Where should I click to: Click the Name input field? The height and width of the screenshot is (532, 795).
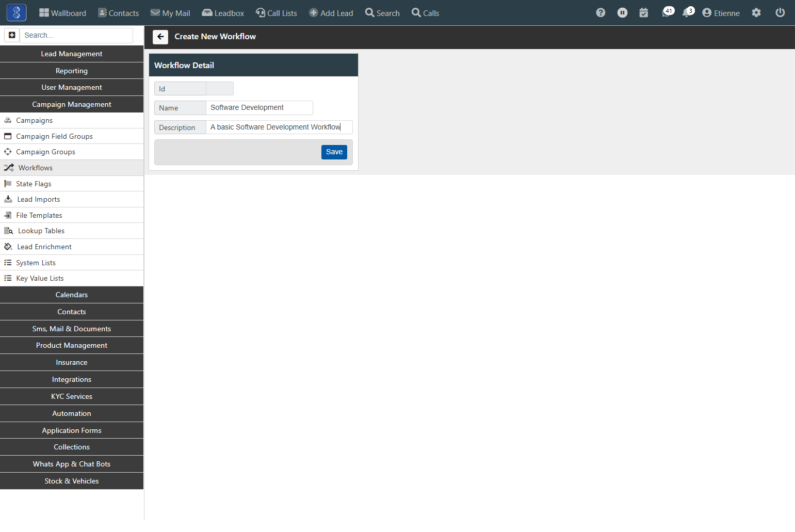pyautogui.click(x=259, y=108)
